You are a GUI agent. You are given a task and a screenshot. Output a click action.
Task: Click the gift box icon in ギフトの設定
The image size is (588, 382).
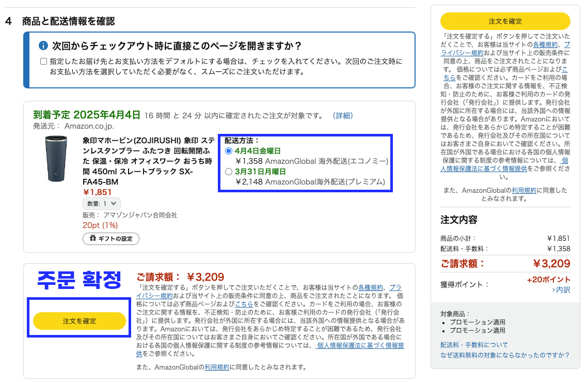tap(93, 238)
